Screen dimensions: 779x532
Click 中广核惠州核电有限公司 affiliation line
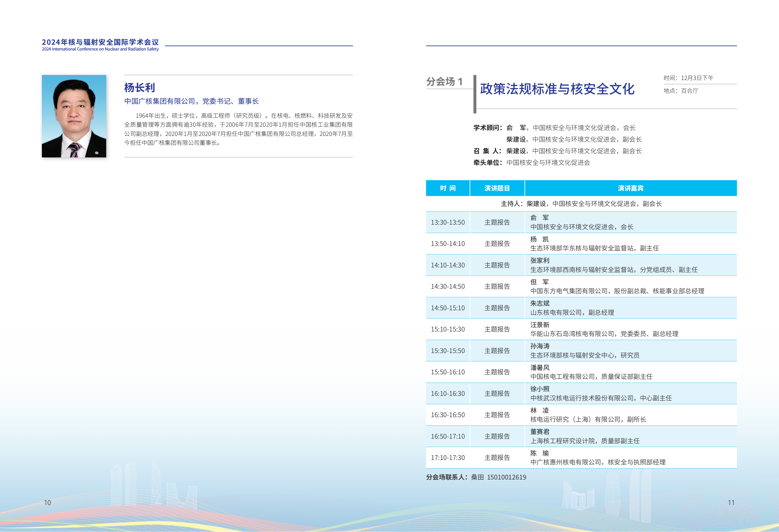598,462
